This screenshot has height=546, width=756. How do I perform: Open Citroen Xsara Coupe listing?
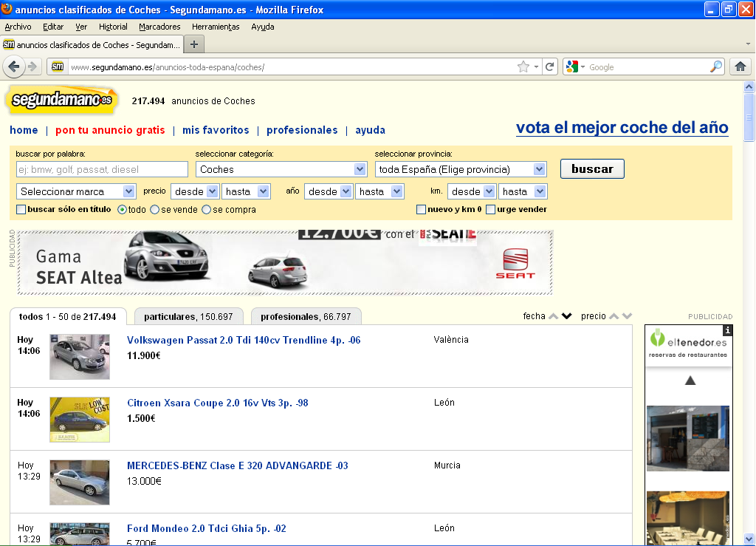[218, 403]
